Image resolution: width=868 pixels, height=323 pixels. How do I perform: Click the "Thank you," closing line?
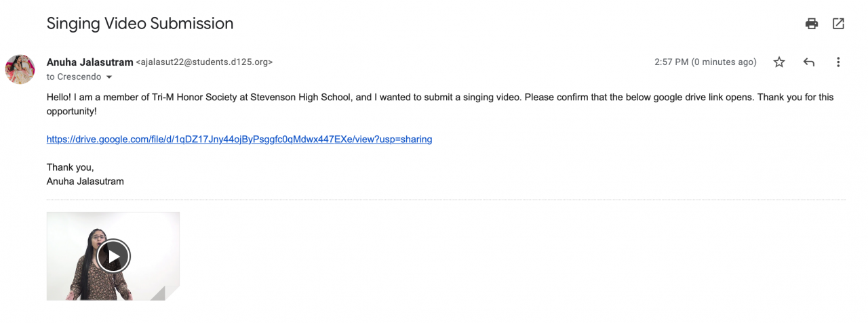71,167
